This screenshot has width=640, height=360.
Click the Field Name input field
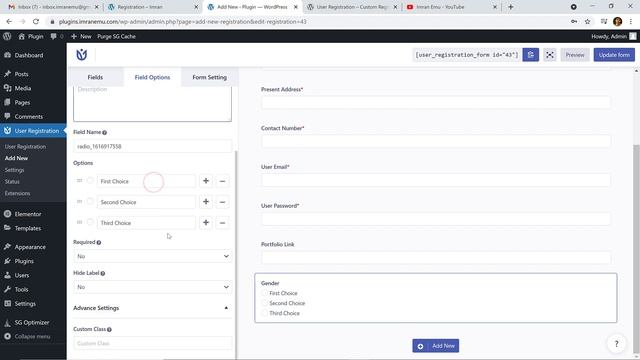153,146
